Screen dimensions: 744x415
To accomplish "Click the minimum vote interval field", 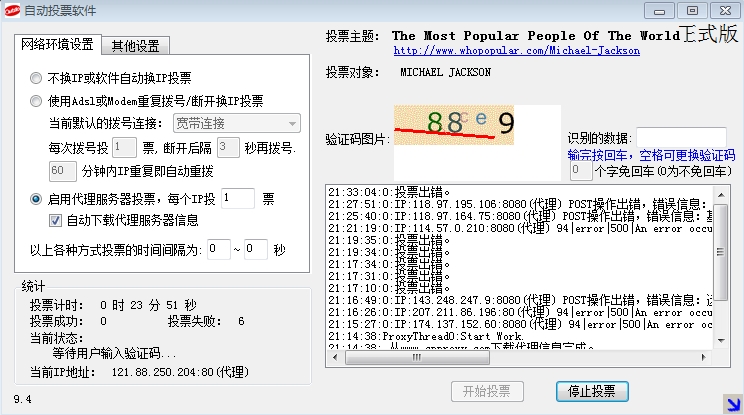I will [219, 249].
